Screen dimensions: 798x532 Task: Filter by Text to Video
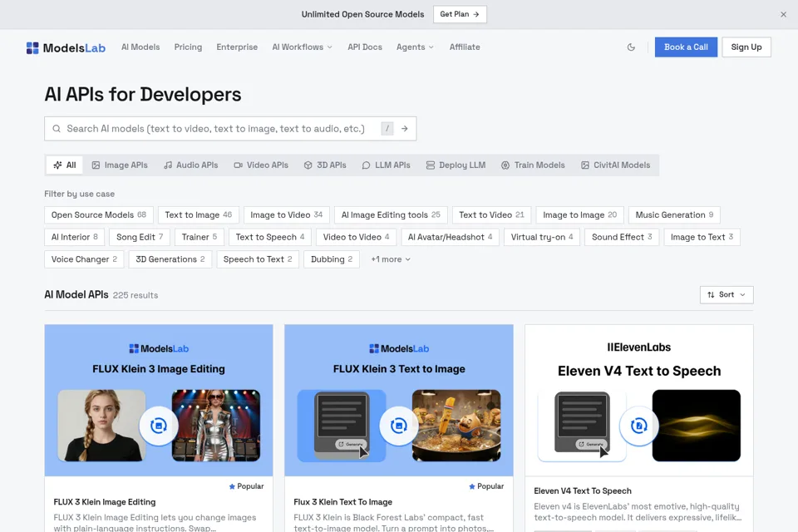(491, 215)
